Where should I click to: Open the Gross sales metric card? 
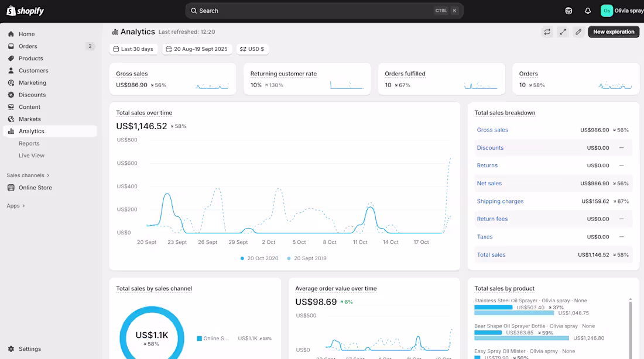173,79
